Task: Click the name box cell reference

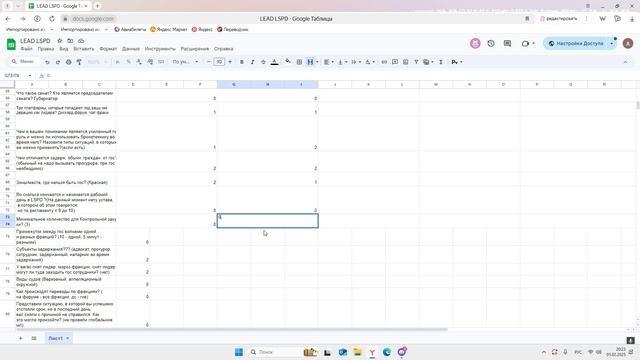Action: pyautogui.click(x=17, y=76)
